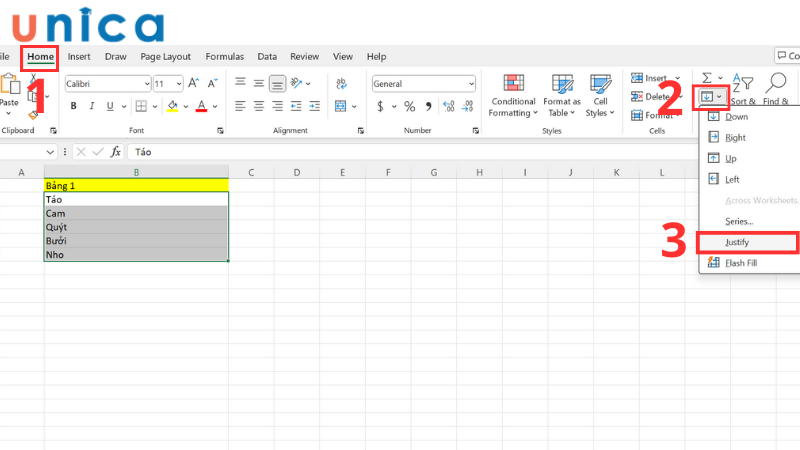Choose Flash Fill menu item
The width and height of the screenshot is (800, 450).
(x=749, y=263)
